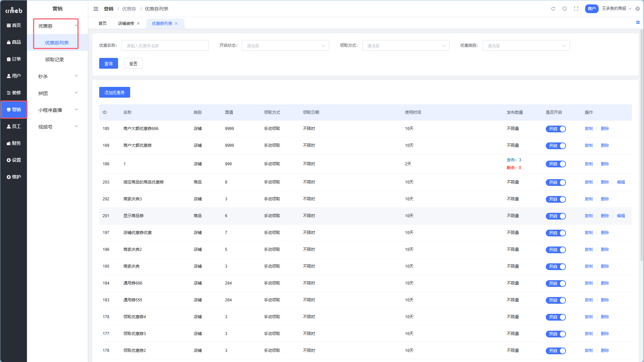Close the 店铺装修 tab
The width and height of the screenshot is (644, 362).
pyautogui.click(x=138, y=24)
